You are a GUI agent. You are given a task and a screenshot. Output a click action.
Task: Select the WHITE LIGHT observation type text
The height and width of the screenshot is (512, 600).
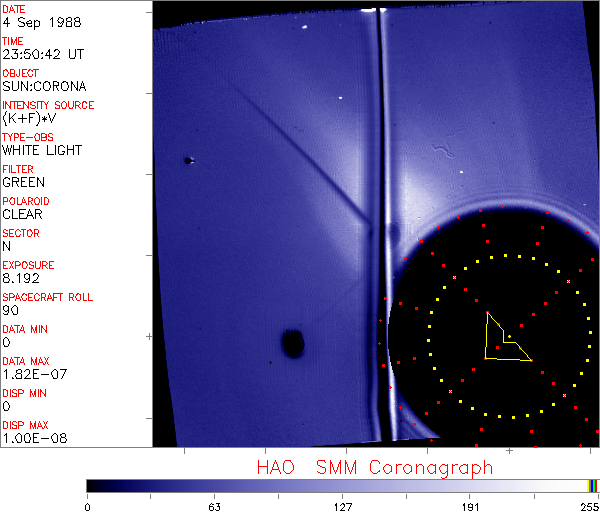point(42,150)
